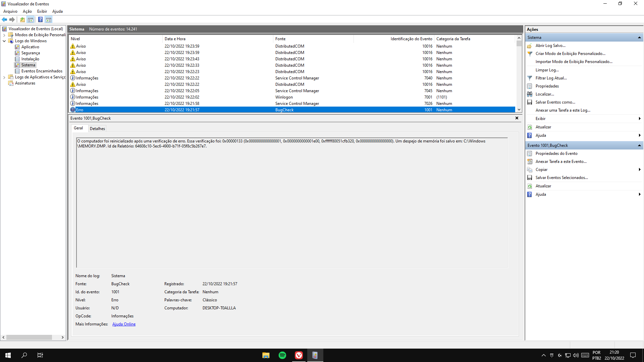Open the notification center icon

click(x=633, y=355)
